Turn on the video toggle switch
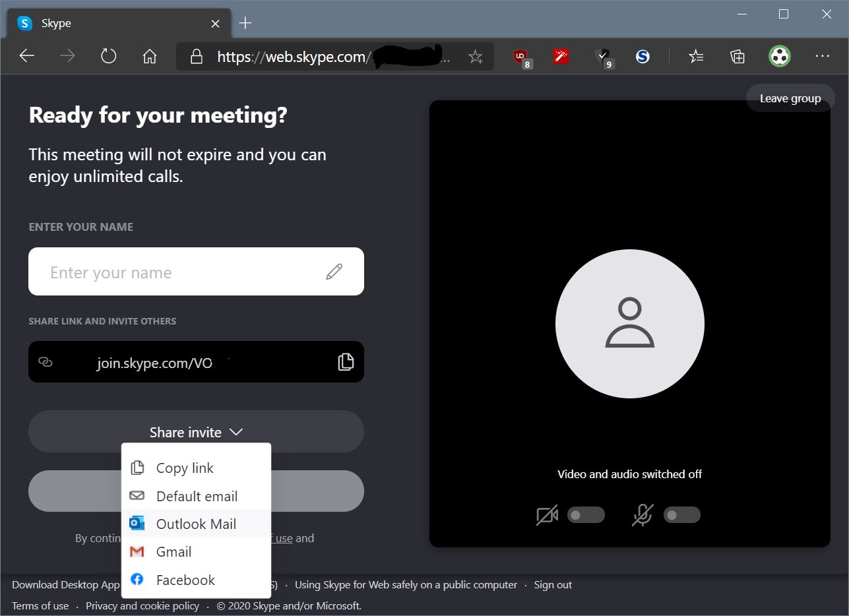849x616 pixels. coord(586,515)
